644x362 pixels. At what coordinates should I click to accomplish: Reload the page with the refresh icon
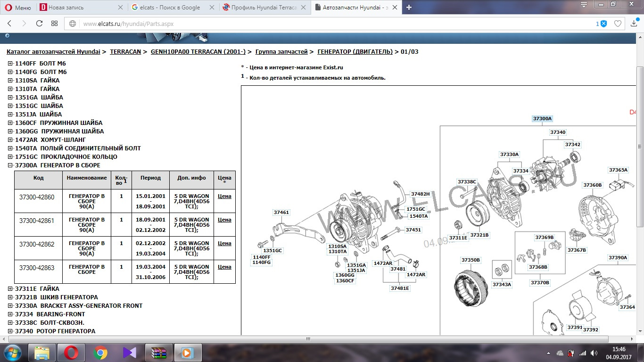click(x=39, y=24)
